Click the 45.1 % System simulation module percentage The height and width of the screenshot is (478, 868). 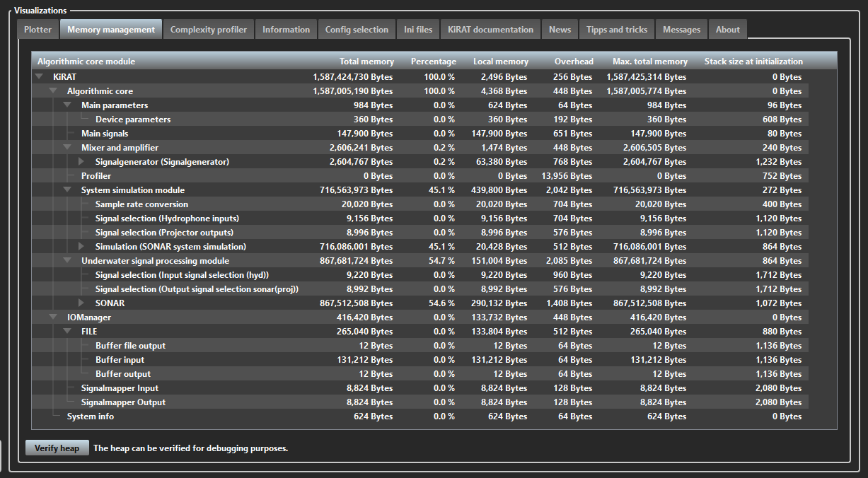443,190
